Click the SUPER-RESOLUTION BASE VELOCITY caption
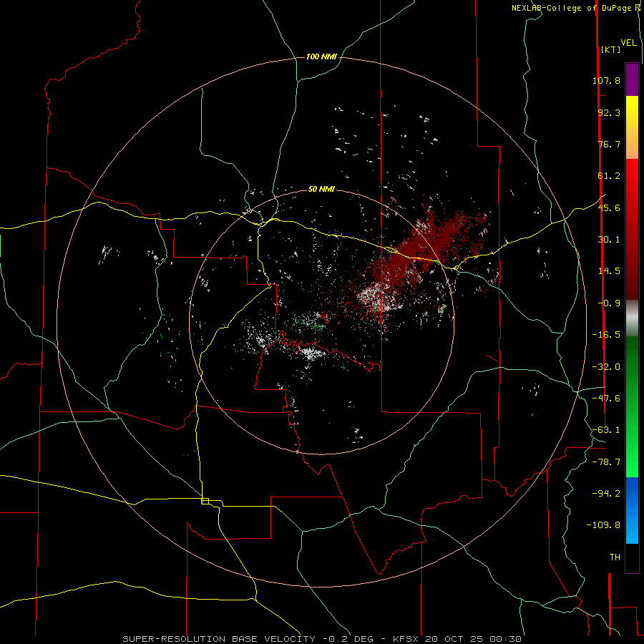The image size is (644, 644). tap(219, 639)
